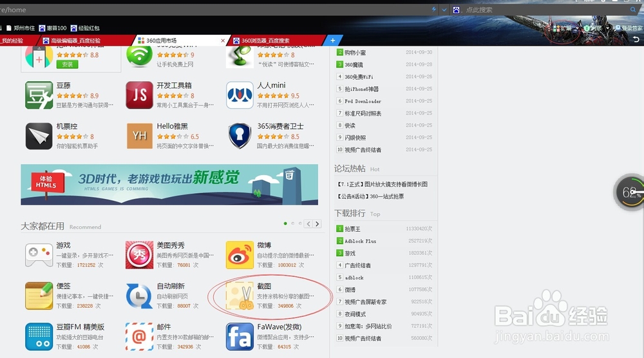This screenshot has width=644, height=358.
Task: Select the third carousel dot
Action: click(x=300, y=223)
